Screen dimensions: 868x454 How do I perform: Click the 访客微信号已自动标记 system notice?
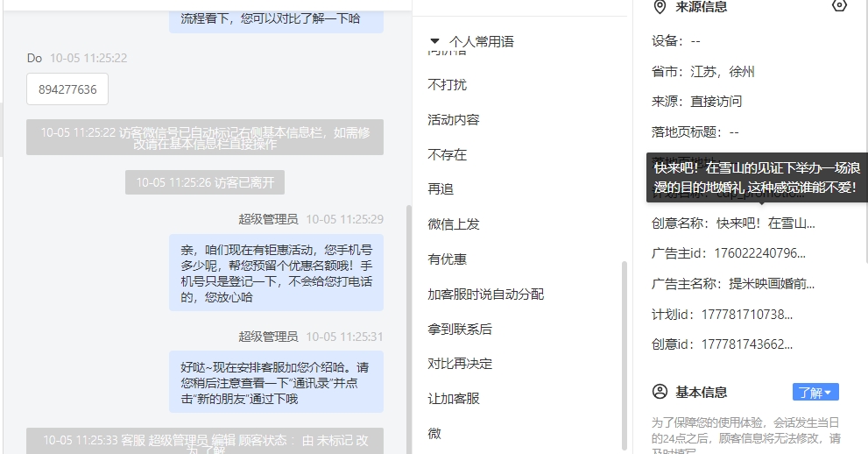tap(205, 138)
